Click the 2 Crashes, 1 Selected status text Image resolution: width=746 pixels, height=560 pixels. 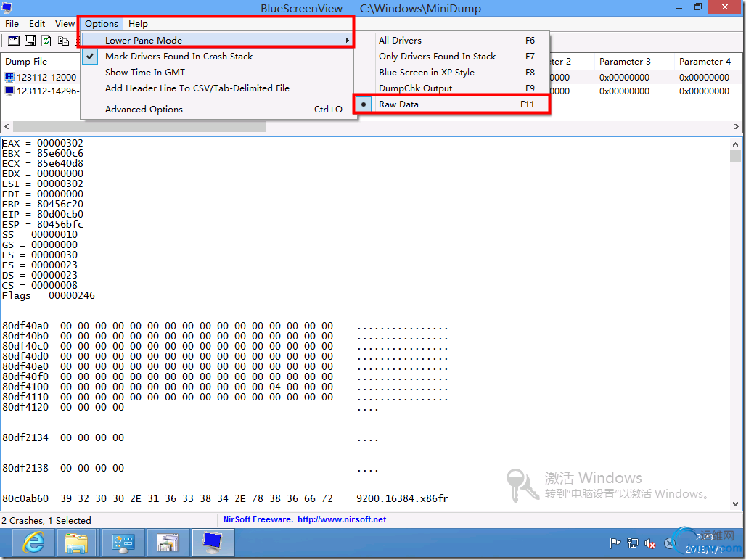[x=46, y=521]
